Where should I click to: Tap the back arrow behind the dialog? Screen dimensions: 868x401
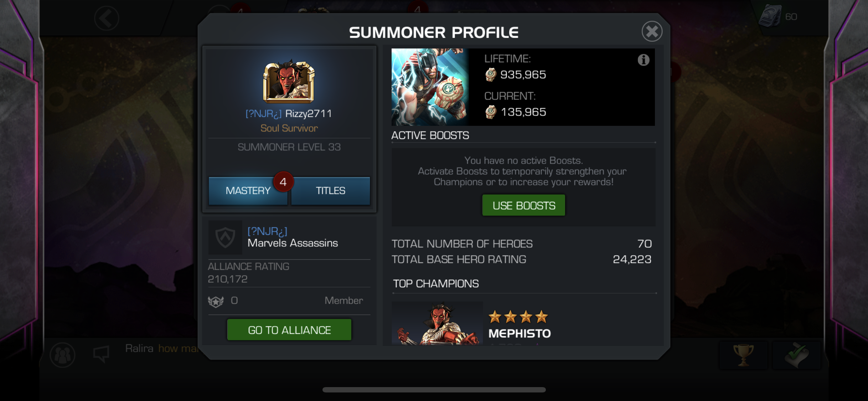(x=107, y=18)
